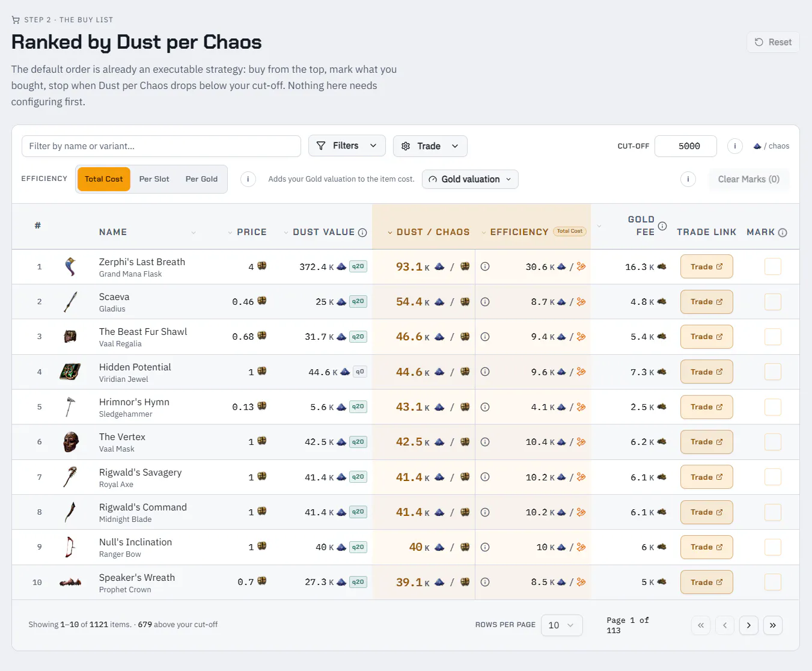Go to the next page of results
812x671 pixels.
[748, 625]
